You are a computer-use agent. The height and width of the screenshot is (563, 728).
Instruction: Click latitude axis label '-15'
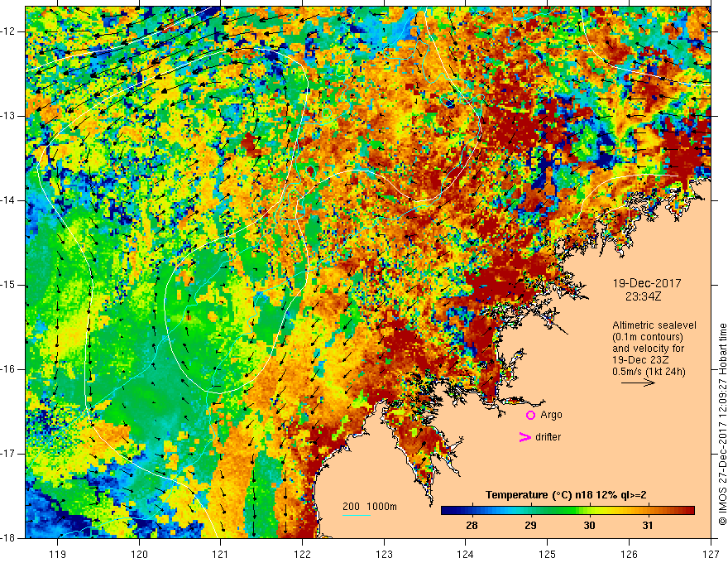point(9,285)
